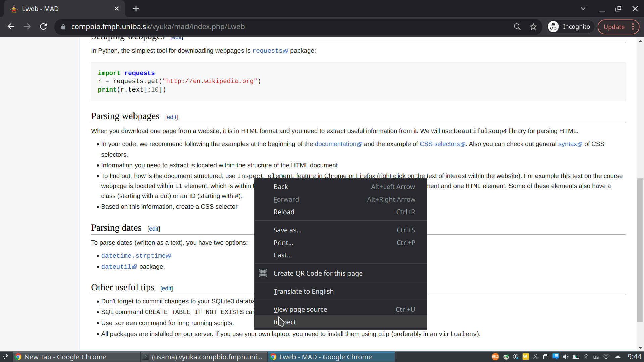
Task: Open the Incognito profile icon
Action: pos(553,27)
